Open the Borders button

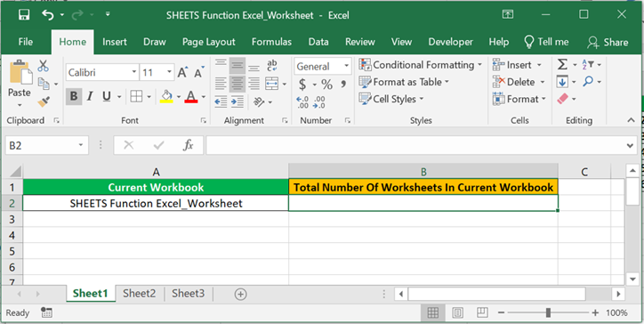(136, 97)
